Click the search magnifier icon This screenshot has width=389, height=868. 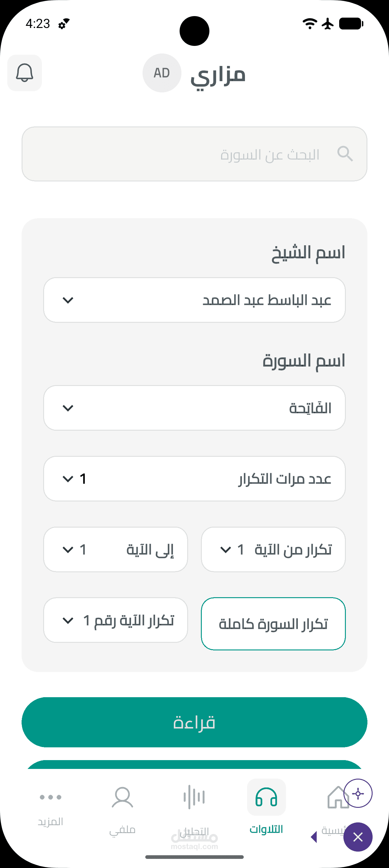pos(345,154)
